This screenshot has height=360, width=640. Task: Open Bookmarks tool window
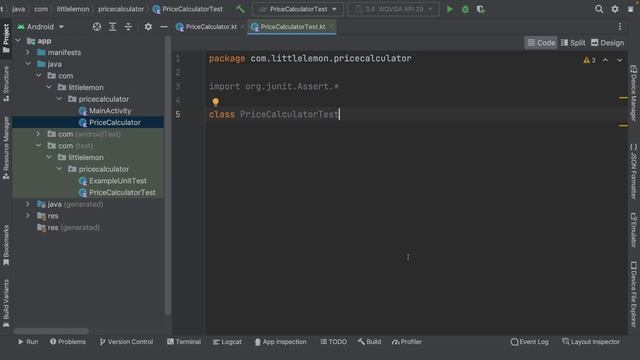tap(6, 245)
